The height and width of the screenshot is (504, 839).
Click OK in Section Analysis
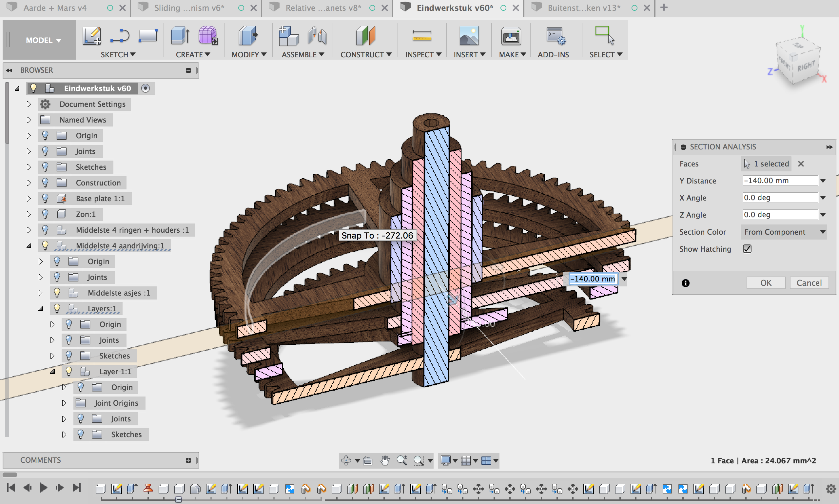pos(766,283)
